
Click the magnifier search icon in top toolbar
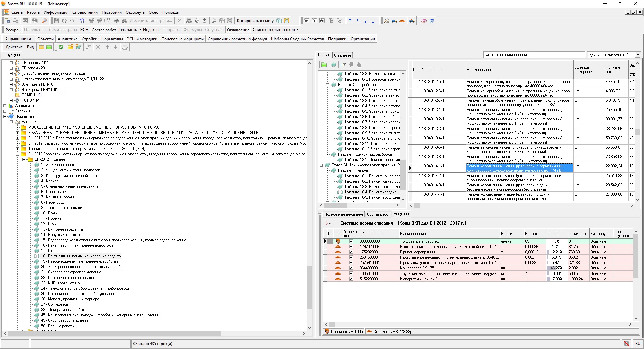(44, 21)
